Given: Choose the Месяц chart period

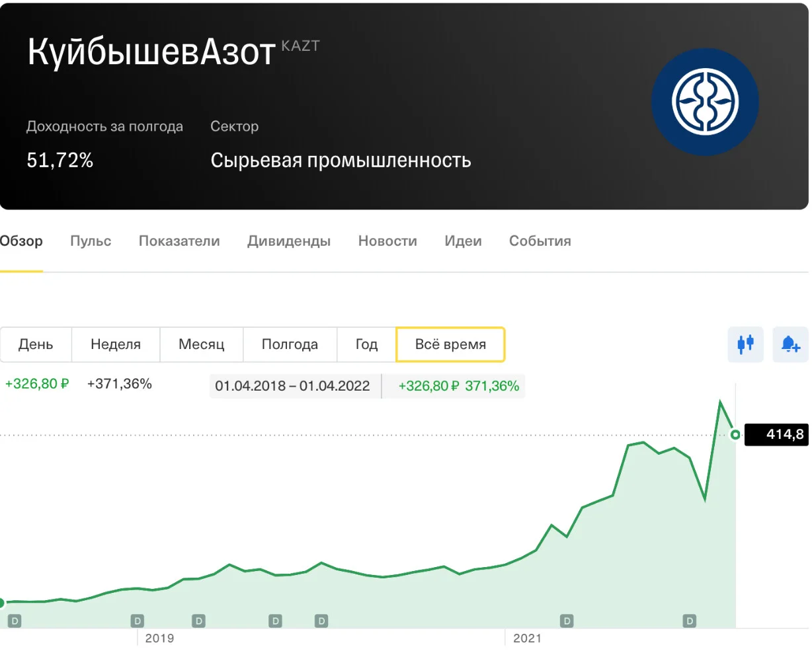Looking at the screenshot, I should pos(202,344).
